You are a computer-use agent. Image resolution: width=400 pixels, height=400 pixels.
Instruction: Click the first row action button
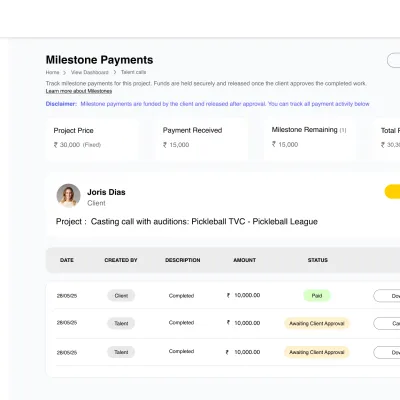387,296
